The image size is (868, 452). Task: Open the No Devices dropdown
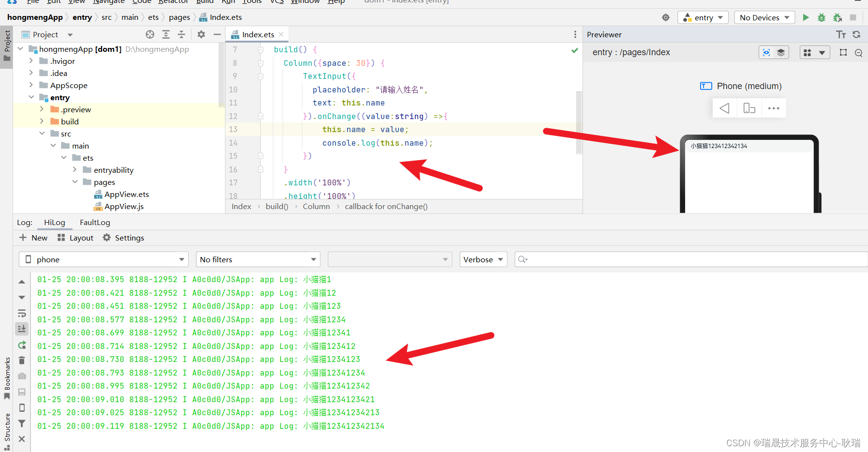[x=764, y=17]
